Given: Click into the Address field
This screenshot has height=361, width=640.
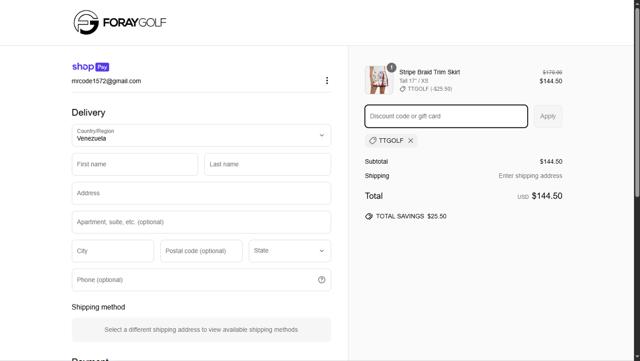Looking at the screenshot, I should tap(201, 193).
